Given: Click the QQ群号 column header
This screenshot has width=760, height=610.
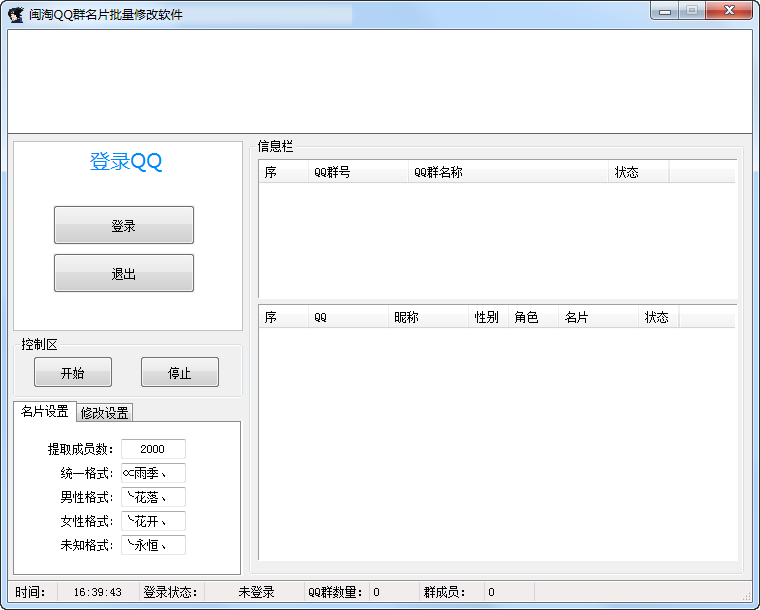Looking at the screenshot, I should tap(358, 172).
